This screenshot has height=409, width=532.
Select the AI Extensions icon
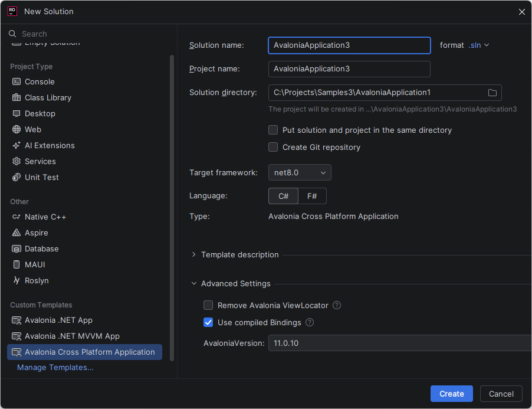(x=16, y=145)
